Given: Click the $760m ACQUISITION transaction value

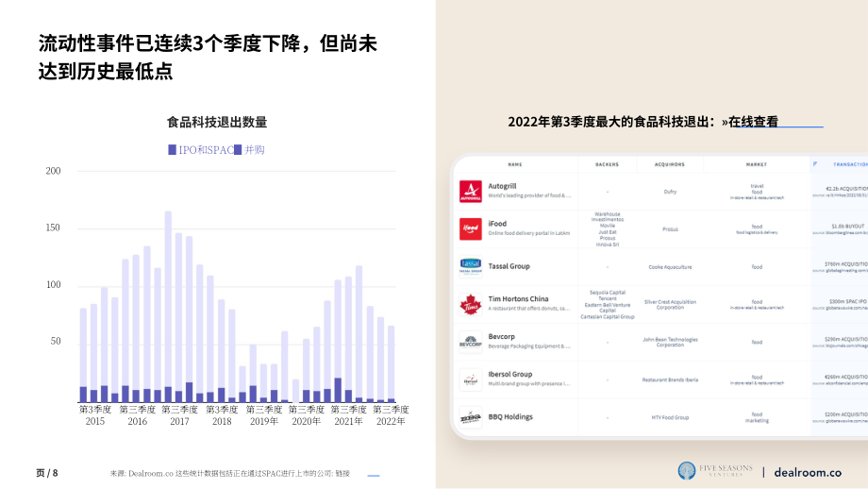Looking at the screenshot, I should click(846, 264).
